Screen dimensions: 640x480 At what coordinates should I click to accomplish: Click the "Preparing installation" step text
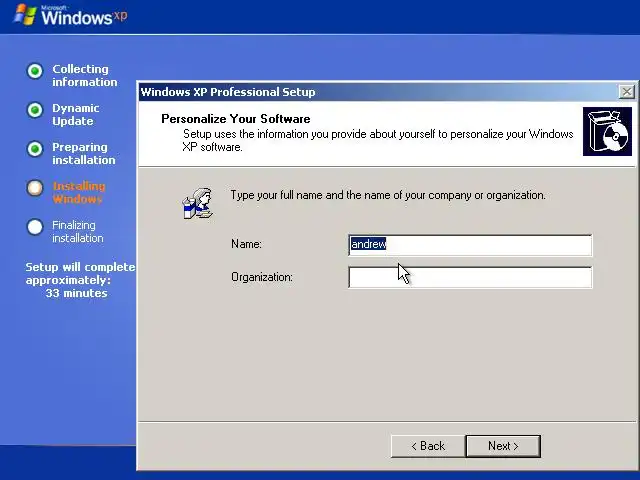click(84, 153)
